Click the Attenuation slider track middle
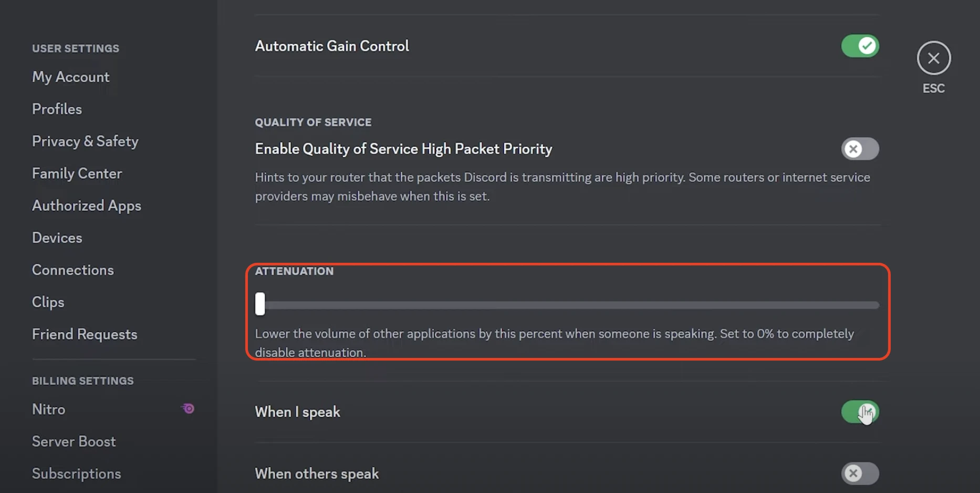This screenshot has height=493, width=980. point(570,305)
